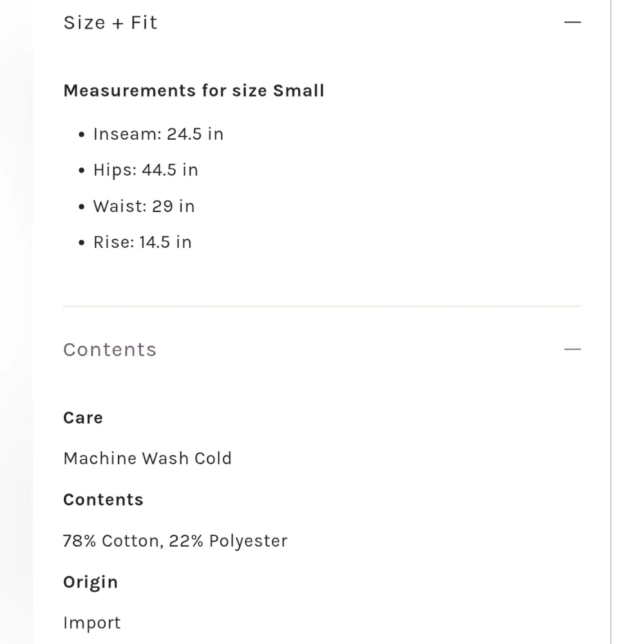Select the Measurements for size Small heading
The image size is (644, 644).
point(194,90)
